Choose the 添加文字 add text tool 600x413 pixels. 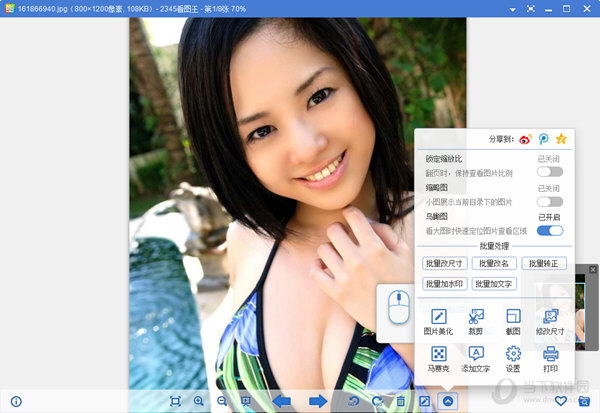tap(476, 359)
